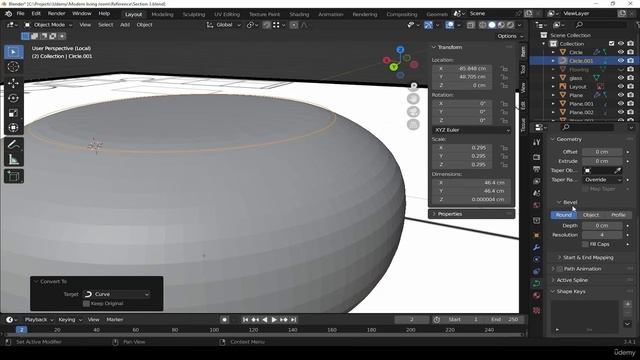Open the Tool properties tab icon
The image size is (640, 360).
(536, 142)
